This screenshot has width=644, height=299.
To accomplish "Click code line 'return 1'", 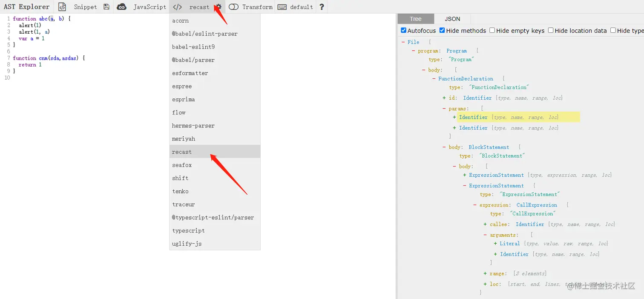I will tap(30, 65).
